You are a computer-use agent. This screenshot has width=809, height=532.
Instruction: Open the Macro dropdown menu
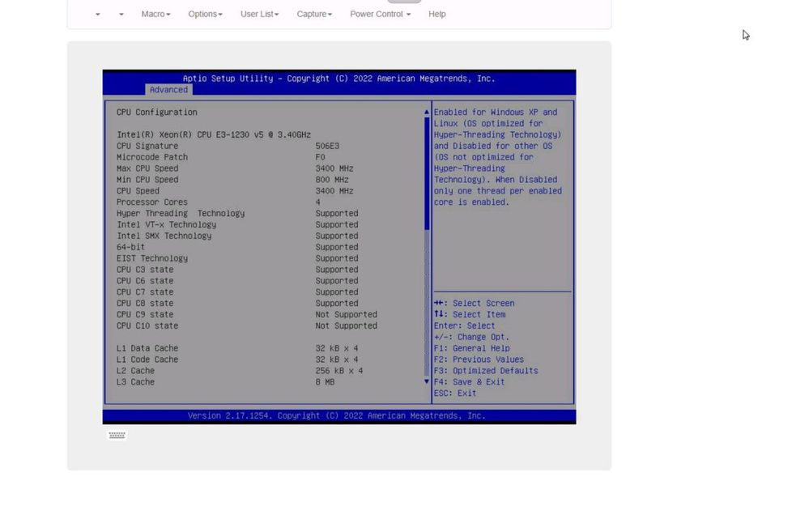pyautogui.click(x=155, y=14)
